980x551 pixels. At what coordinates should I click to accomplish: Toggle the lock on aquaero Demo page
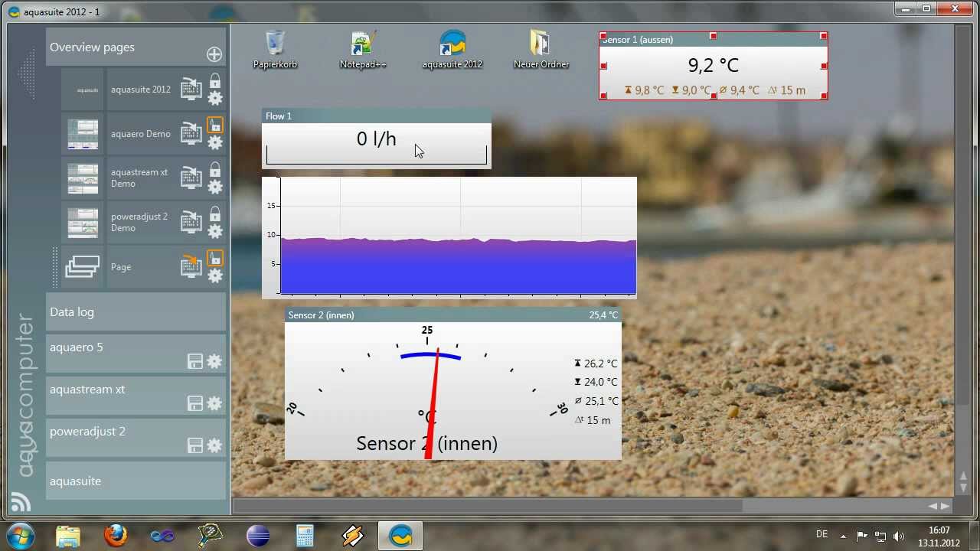[215, 125]
